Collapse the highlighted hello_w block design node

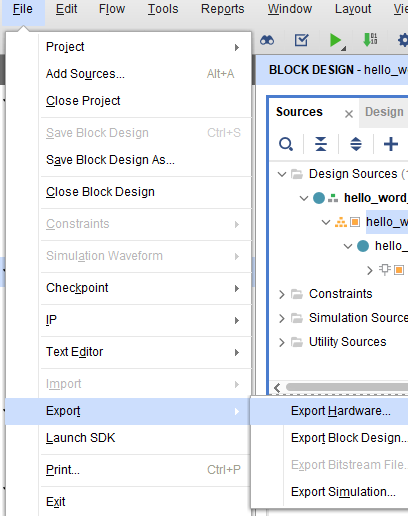tap(326, 222)
